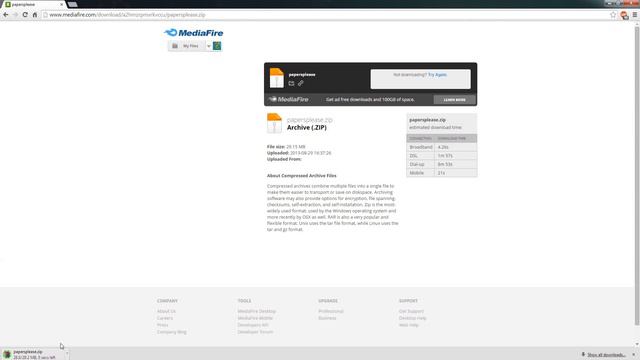This screenshot has width=640, height=360.
Task: Click the page vertical scrollbar
Action: pyautogui.click(x=637, y=176)
